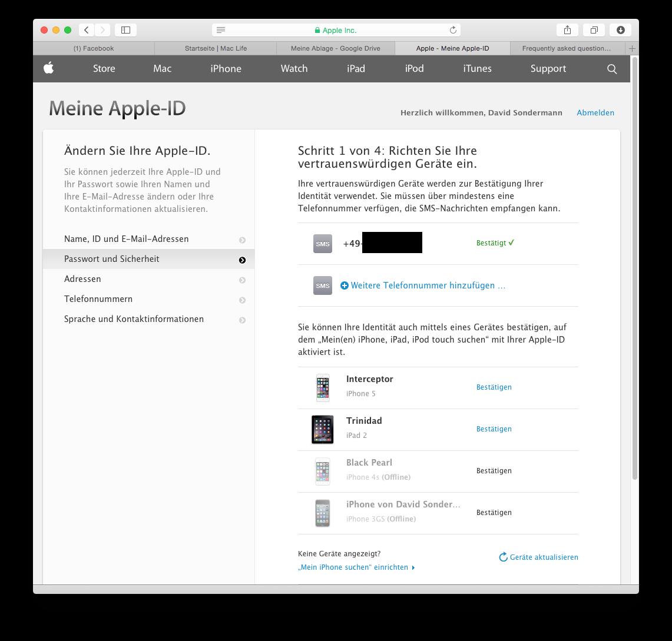Switch to Frequently asked question tab

[567, 48]
